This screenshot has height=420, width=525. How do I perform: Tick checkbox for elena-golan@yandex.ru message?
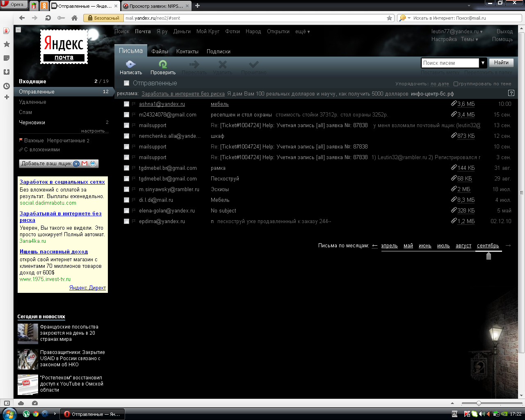[126, 211]
